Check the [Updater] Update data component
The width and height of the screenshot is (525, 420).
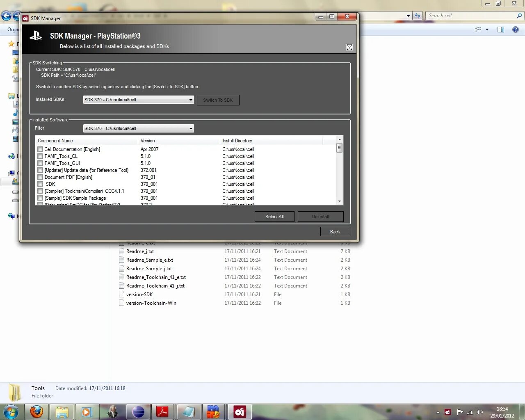40,170
